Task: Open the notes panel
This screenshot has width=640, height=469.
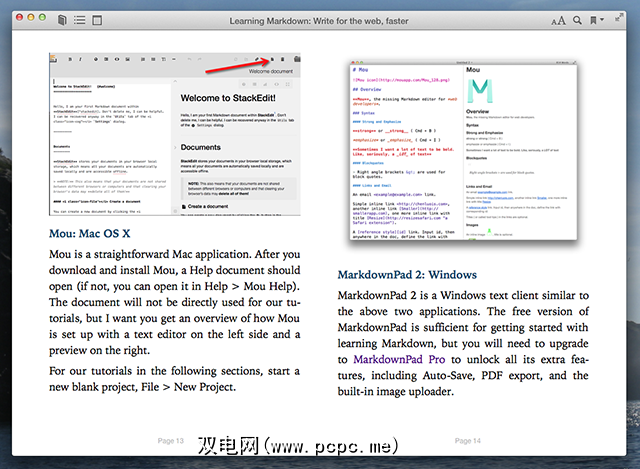Action: (x=97, y=20)
